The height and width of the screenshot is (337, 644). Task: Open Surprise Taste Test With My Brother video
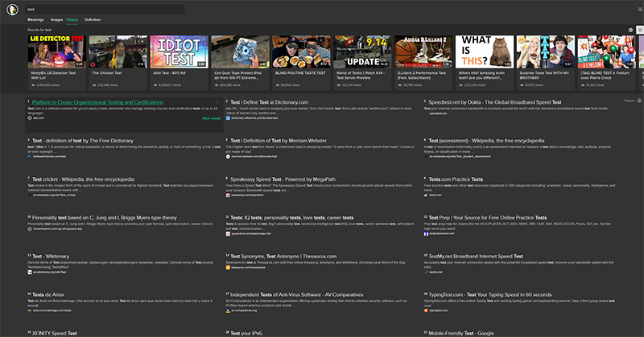[546, 62]
